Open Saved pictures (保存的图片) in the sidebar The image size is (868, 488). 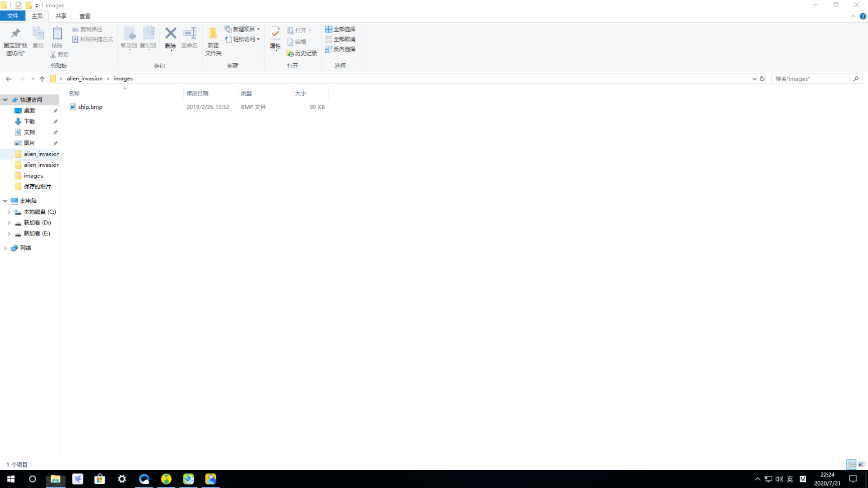37,186
